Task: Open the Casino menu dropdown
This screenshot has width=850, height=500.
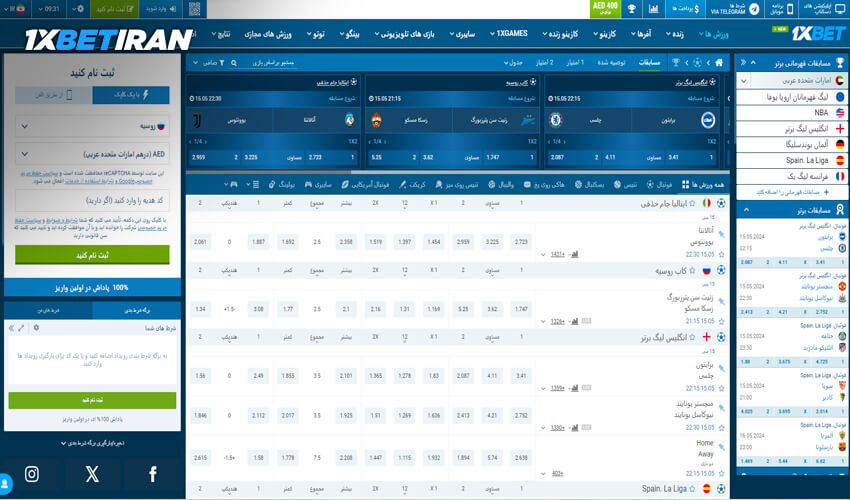Action: pyautogui.click(x=604, y=34)
